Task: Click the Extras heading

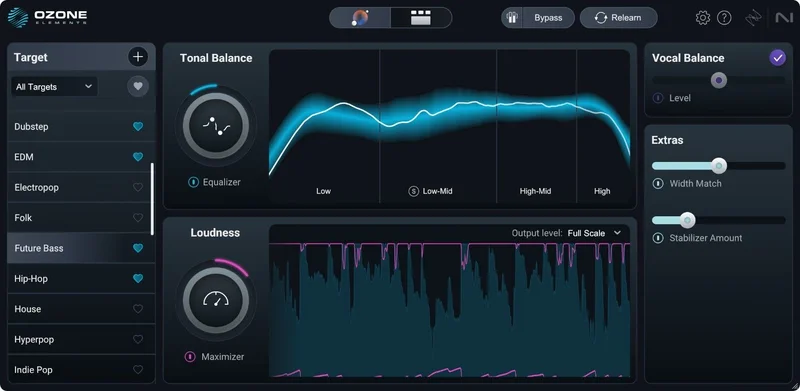Action: 667,140
